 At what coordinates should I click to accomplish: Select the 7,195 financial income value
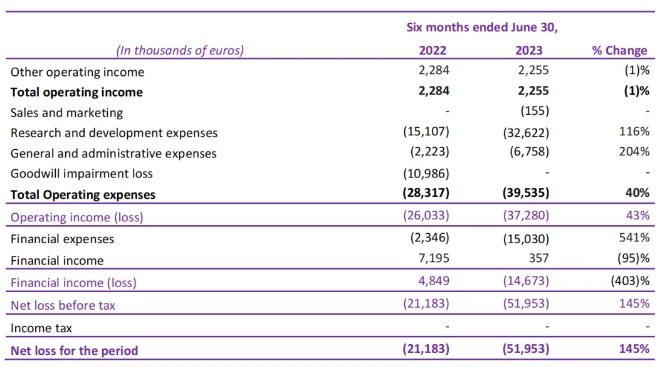pos(434,258)
